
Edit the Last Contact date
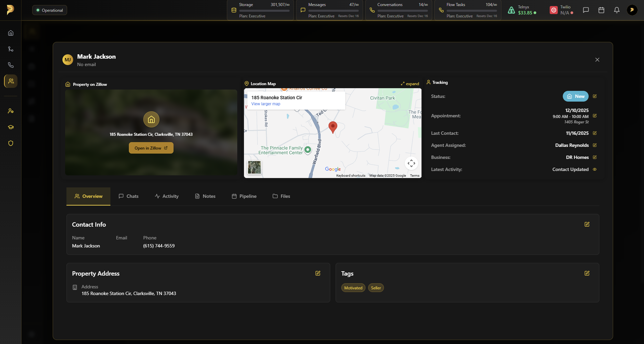595,133
